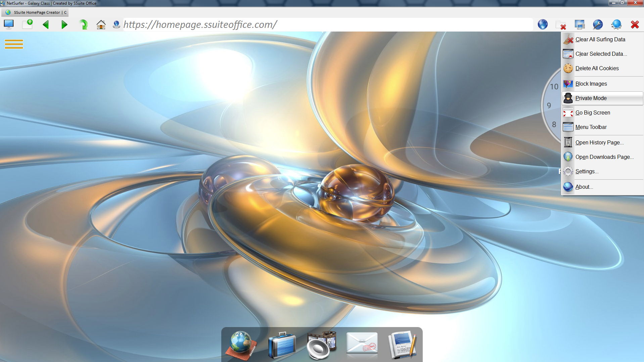Click the blue monitor icon in toolbar
Screen dimensions: 644x362
pyautogui.click(x=9, y=25)
